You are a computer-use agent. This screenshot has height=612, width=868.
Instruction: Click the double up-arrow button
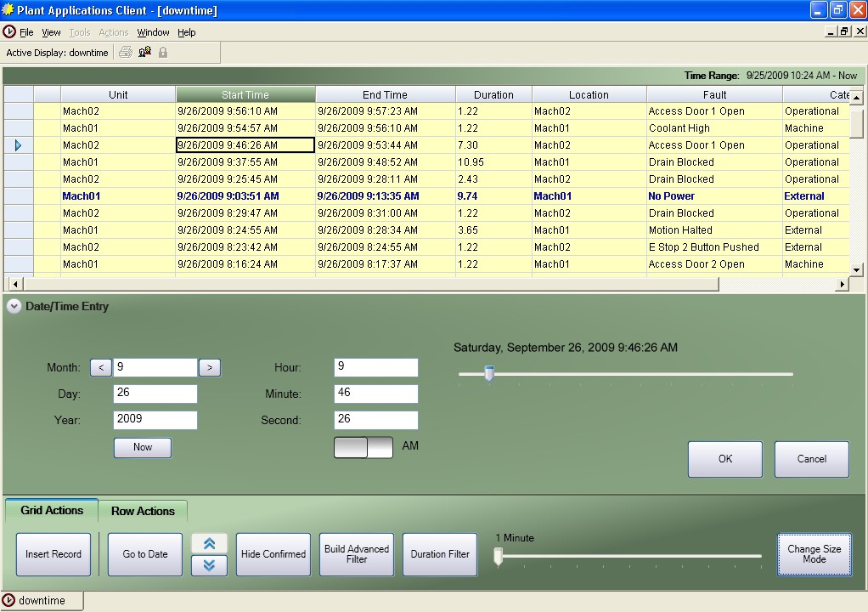[x=209, y=543]
